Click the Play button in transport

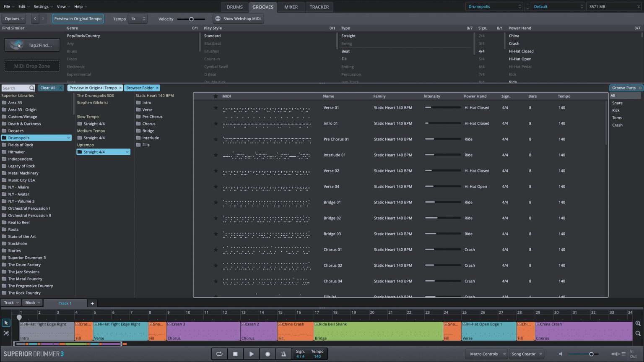251,354
